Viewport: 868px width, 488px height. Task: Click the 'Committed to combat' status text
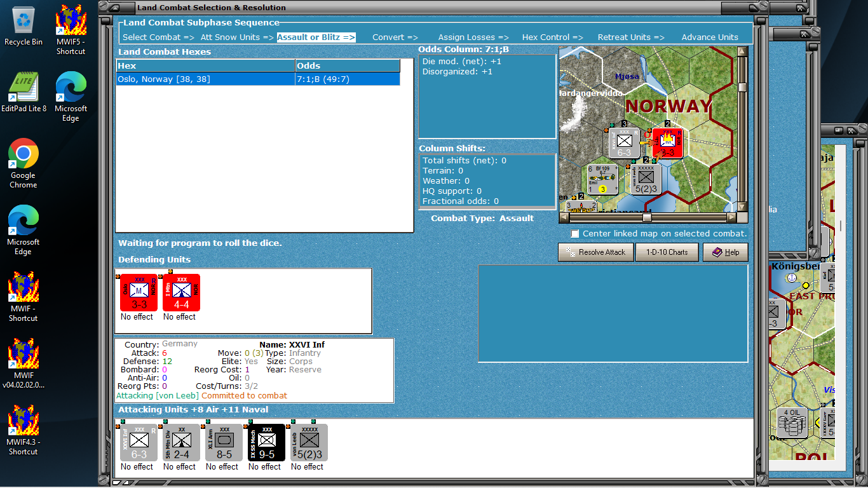pos(245,396)
